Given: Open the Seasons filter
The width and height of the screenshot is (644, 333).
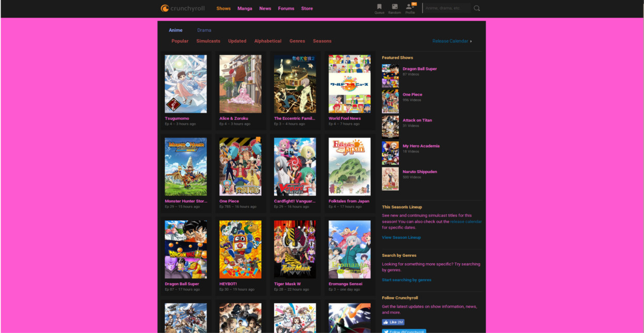Looking at the screenshot, I should tap(322, 41).
